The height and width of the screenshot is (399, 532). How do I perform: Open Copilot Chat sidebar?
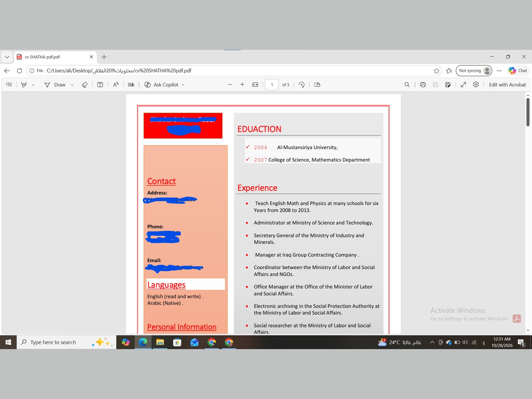pos(518,70)
